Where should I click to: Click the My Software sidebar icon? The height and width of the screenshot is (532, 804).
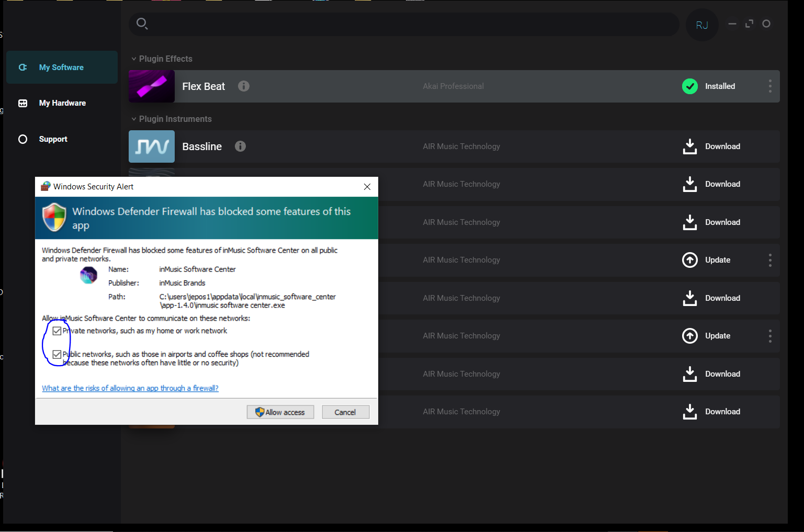click(x=22, y=67)
